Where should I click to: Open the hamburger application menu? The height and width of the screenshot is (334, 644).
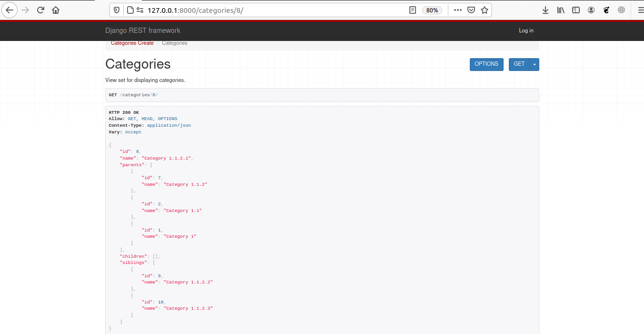coord(641,10)
